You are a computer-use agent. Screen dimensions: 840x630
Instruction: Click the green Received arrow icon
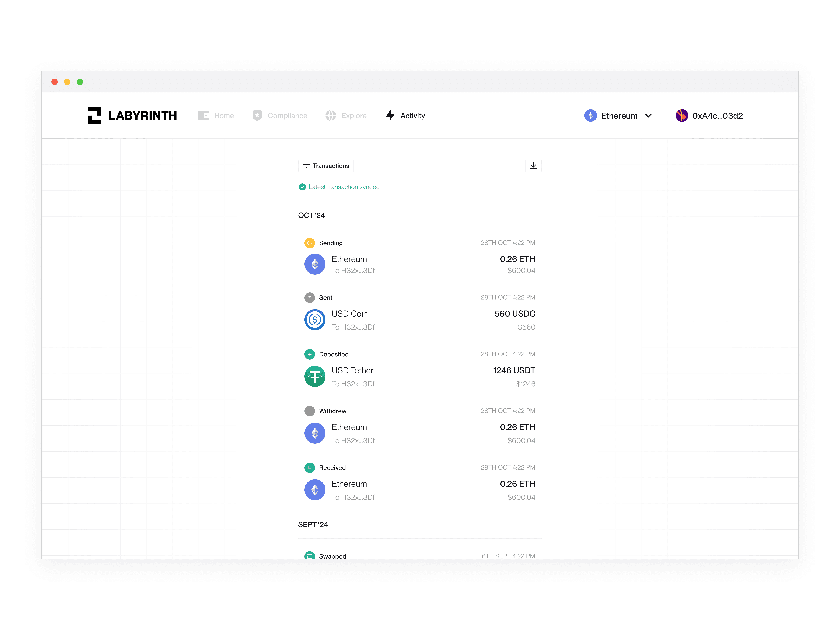[x=310, y=467]
